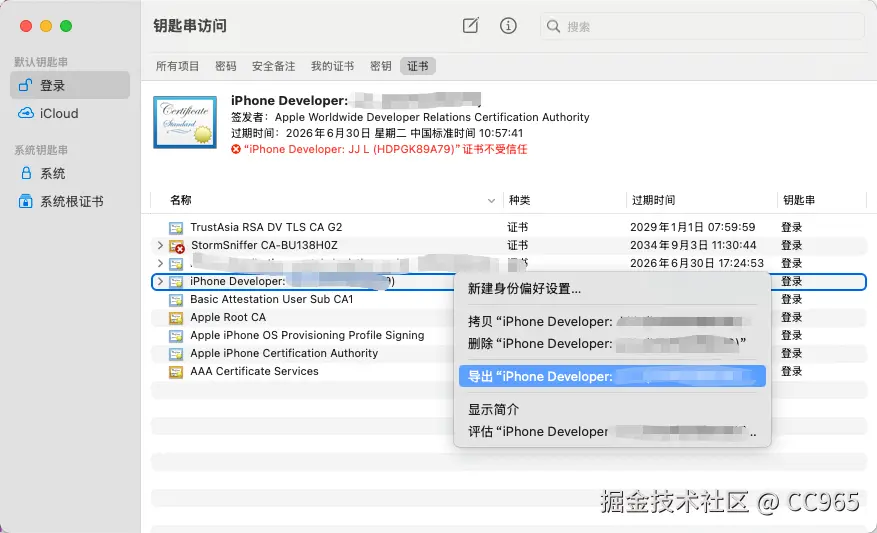
Task: Sort by 种类 column header
Action: [520, 200]
